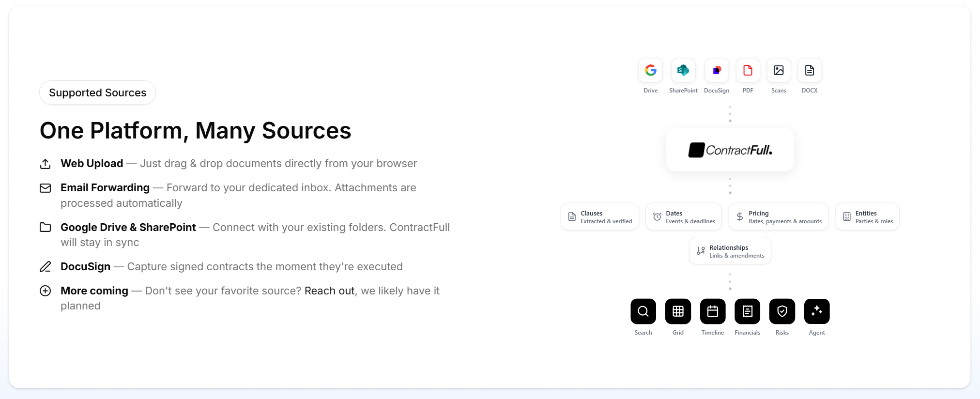The image size is (980, 399).
Task: Click the PDF label under red file icon
Action: coord(748,91)
